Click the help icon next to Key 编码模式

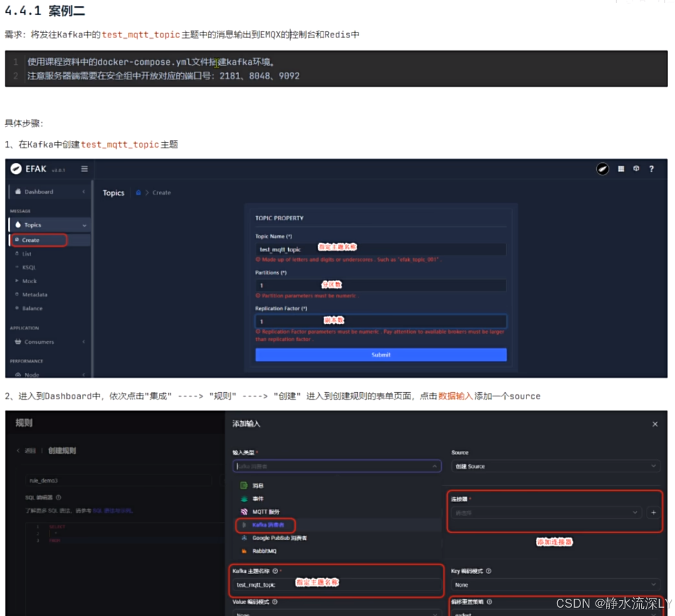click(x=488, y=571)
